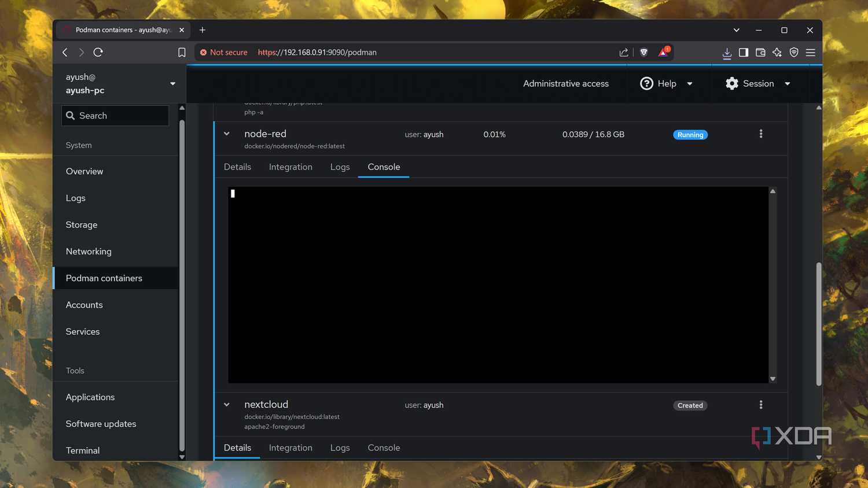The image size is (868, 488).
Task: Click the sidebar Search field
Action: point(115,116)
